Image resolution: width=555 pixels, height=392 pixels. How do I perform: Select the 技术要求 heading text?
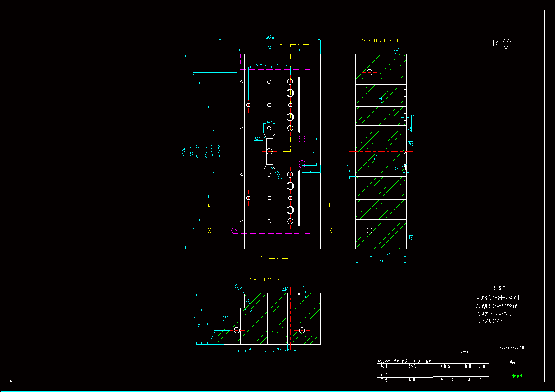[x=499, y=288]
